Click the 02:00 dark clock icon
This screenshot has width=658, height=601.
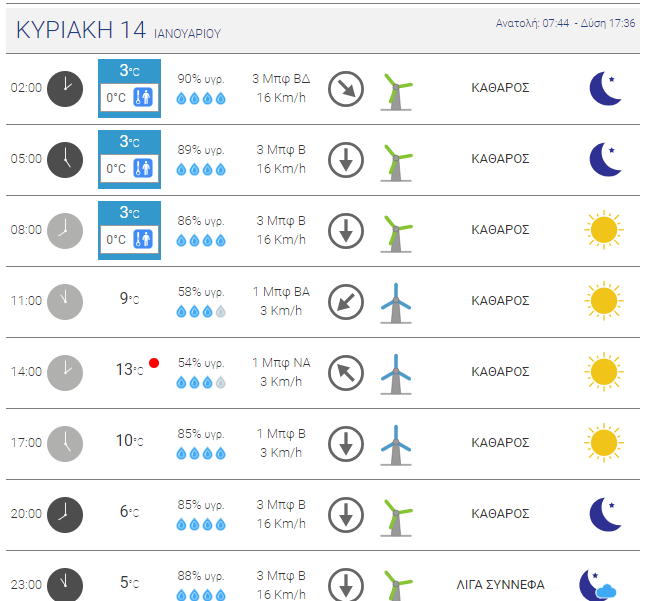coord(65,89)
